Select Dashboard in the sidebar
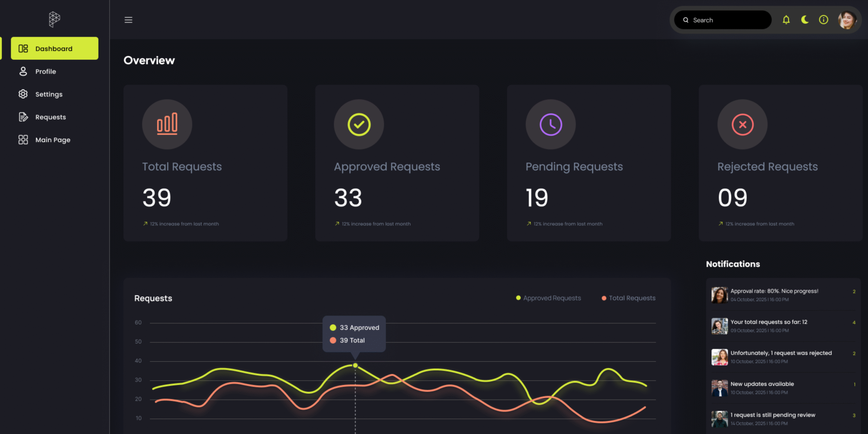868x434 pixels. (x=54, y=48)
